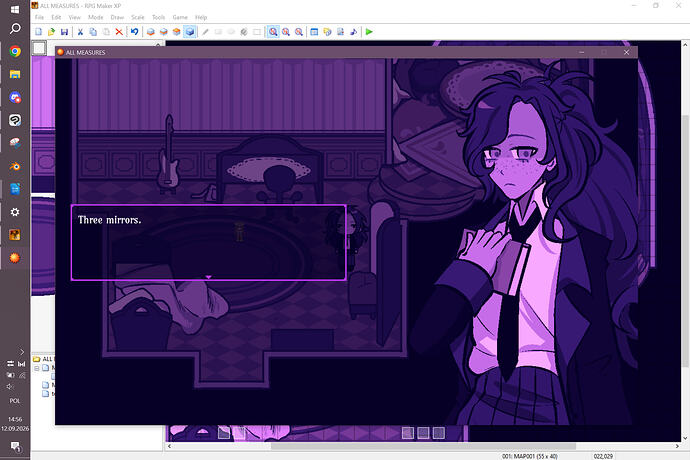Copy the selection using the toolbar copy icon
Screen dimensions: 690x460
pos(93,32)
